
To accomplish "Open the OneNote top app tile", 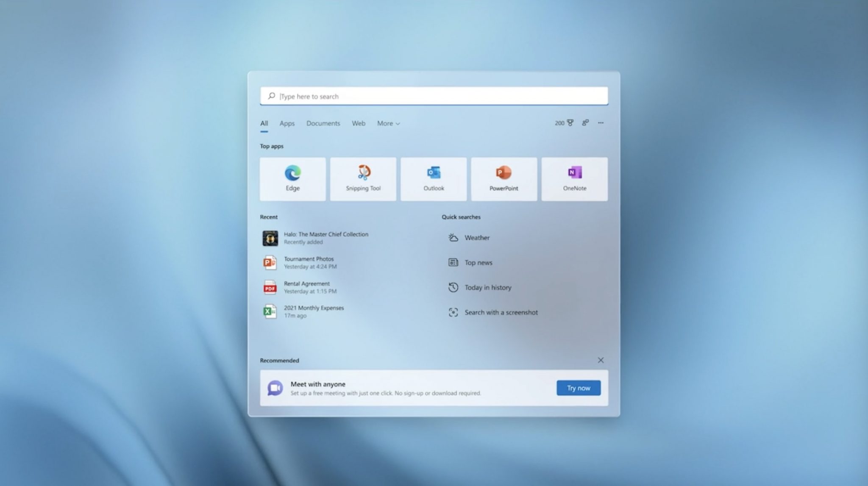I will tap(574, 179).
